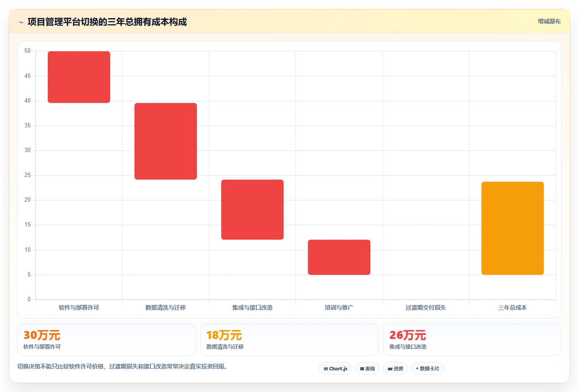This screenshot has width=579, height=392.
Task: Select the 数据卡片 chip
Action: tap(427, 369)
